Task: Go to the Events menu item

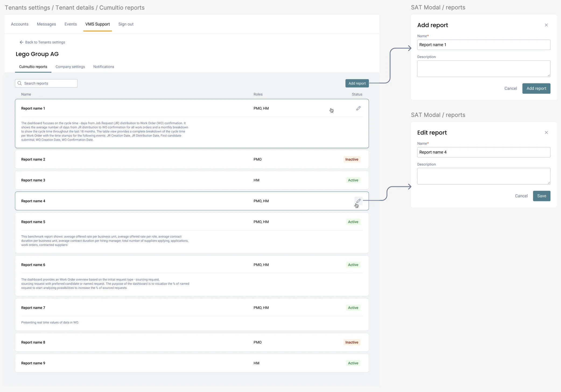Action: tap(71, 24)
